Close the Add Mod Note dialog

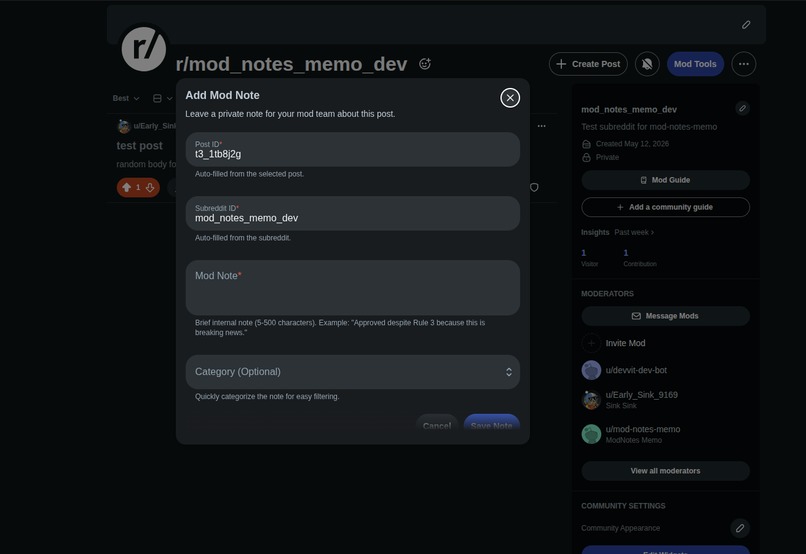(509, 98)
